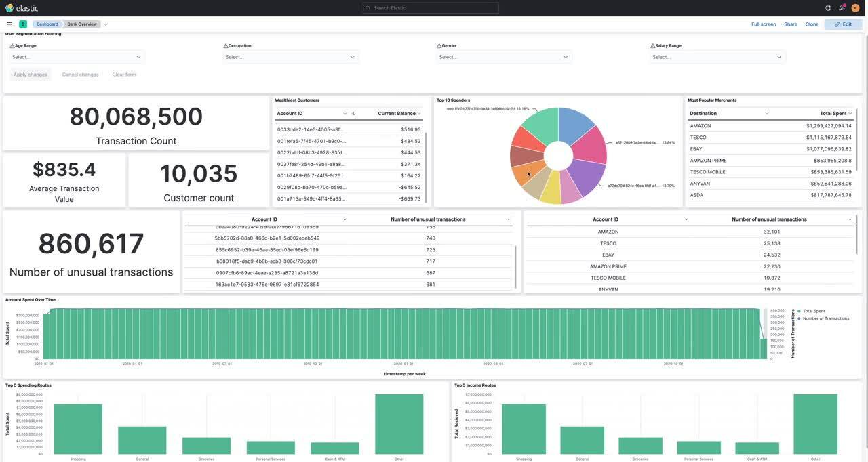Click the warning icon beside Occupation
Viewport: 868px width, 462px height.
tap(226, 46)
